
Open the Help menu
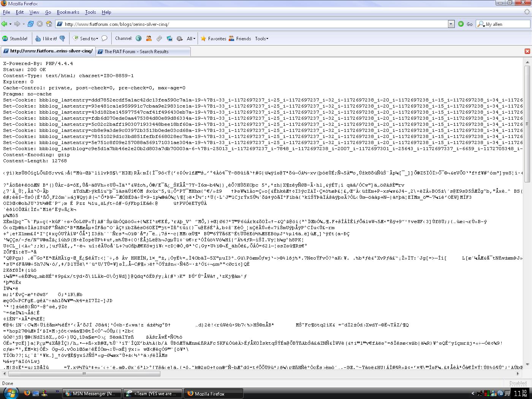tap(106, 12)
